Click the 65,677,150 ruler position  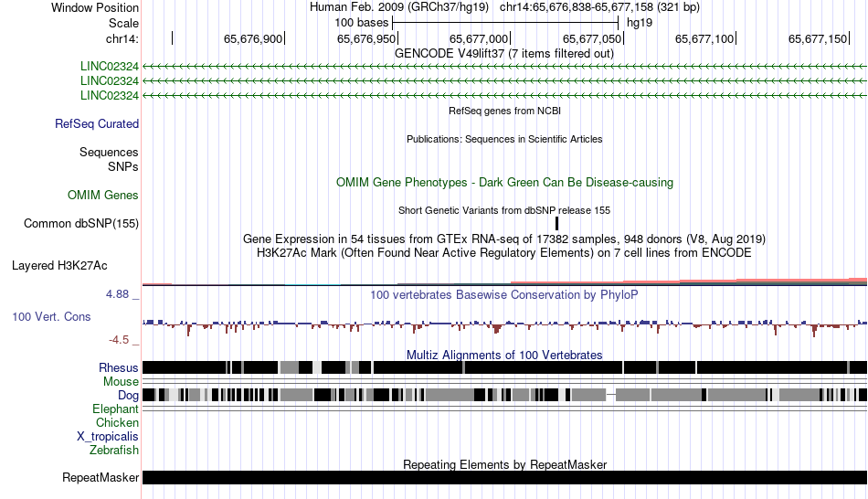point(818,38)
